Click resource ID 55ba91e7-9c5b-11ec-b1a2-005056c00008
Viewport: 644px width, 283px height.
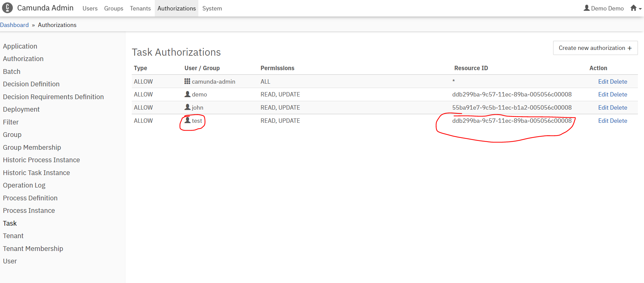click(512, 108)
